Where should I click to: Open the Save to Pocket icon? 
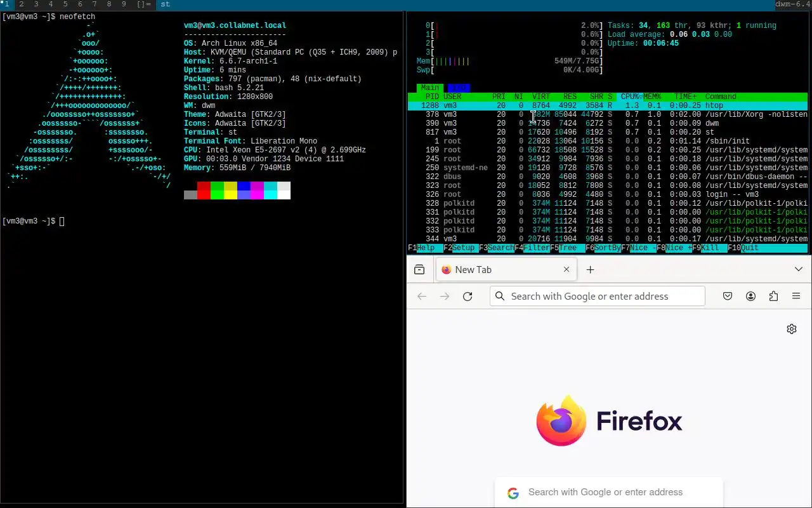pyautogui.click(x=728, y=297)
